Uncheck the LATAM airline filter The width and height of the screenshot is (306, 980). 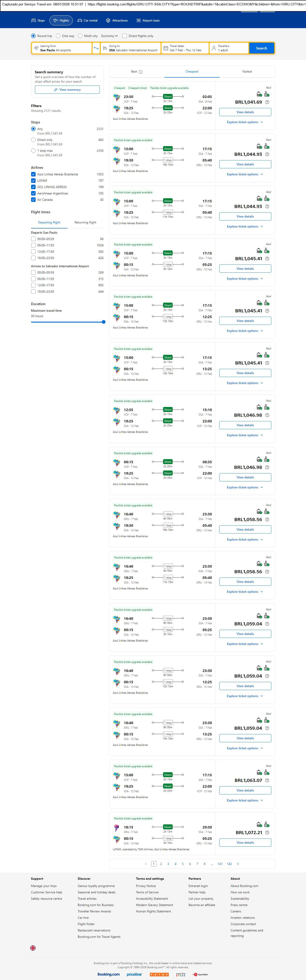tap(34, 181)
